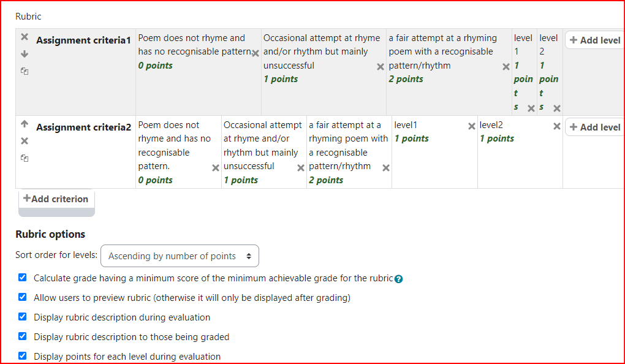625x364 pixels.
Task: Open help icon beside minimum score option
Action: 399,279
